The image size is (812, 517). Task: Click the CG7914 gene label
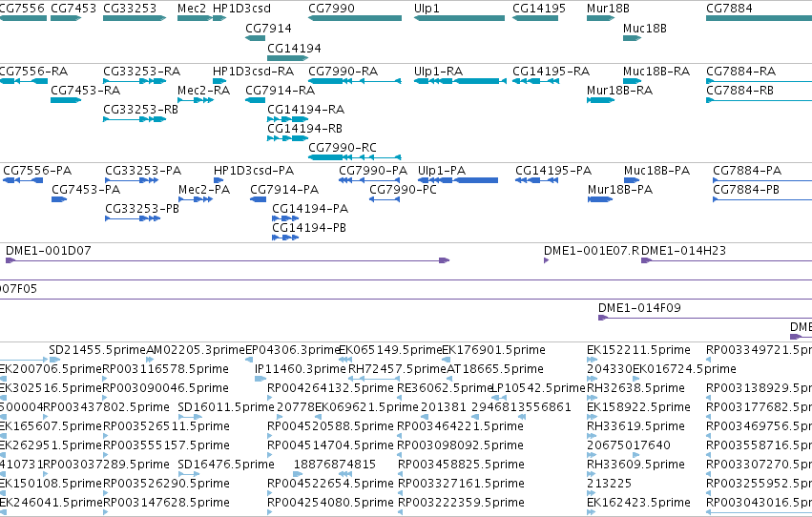click(x=268, y=28)
